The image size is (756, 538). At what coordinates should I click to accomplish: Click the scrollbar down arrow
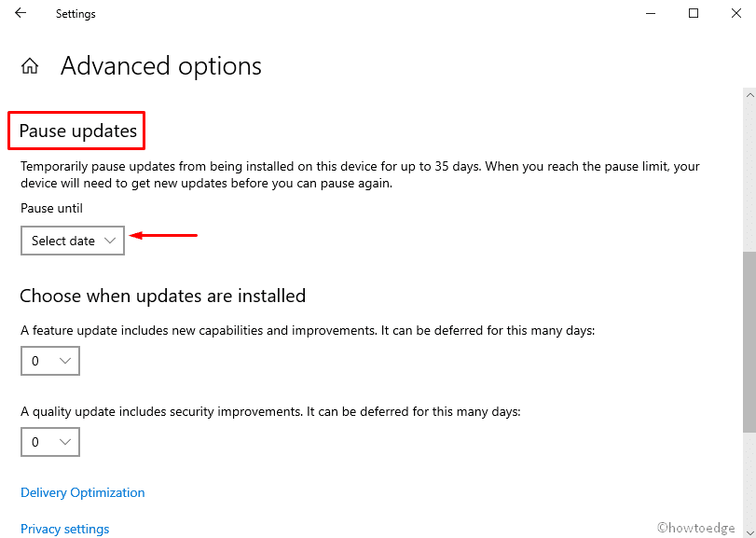pos(749,532)
